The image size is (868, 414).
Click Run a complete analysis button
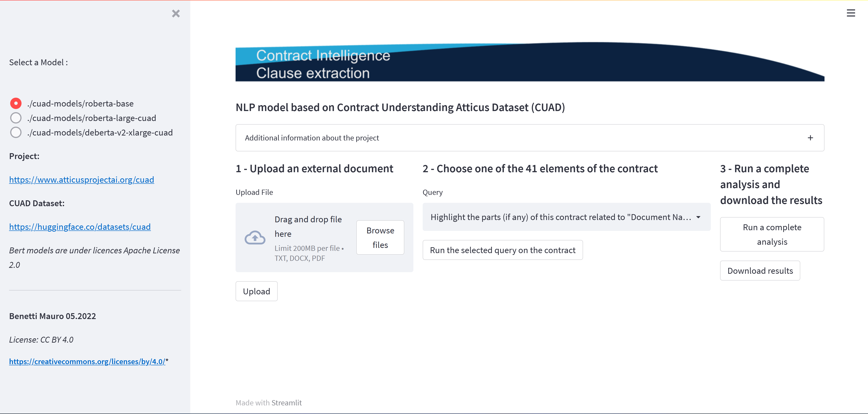pyautogui.click(x=772, y=234)
